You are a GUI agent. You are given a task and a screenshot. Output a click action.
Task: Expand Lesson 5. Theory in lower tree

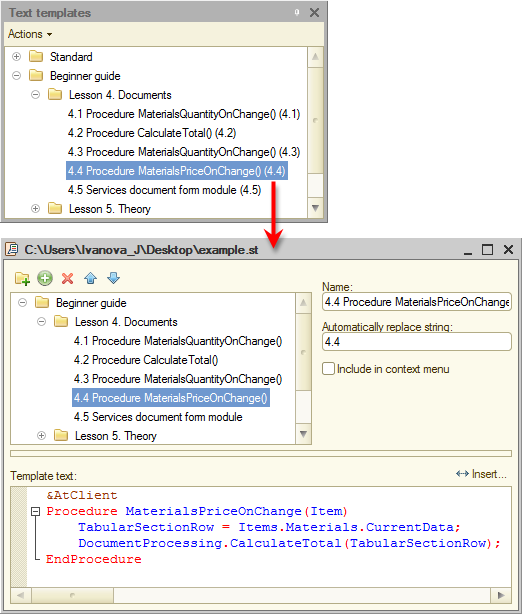[x=42, y=436]
